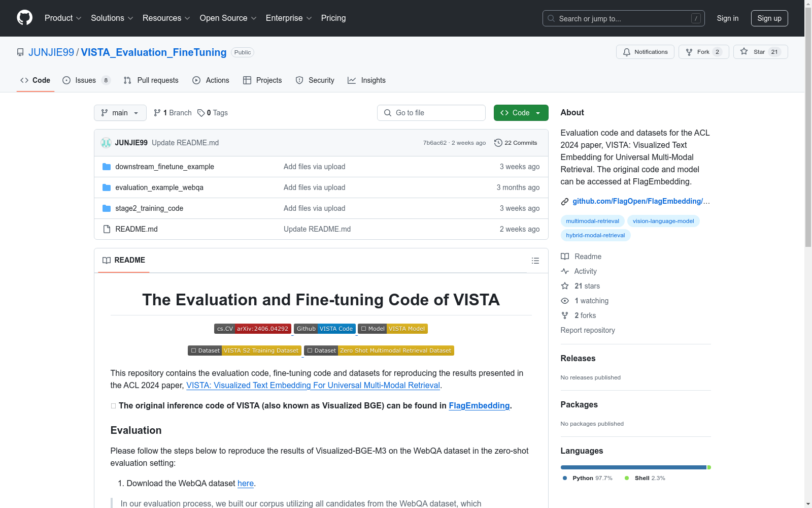Open Zero Shot Multimodal Retrieval Dataset badge
Screen dimensions: 812x508
pyautogui.click(x=379, y=351)
